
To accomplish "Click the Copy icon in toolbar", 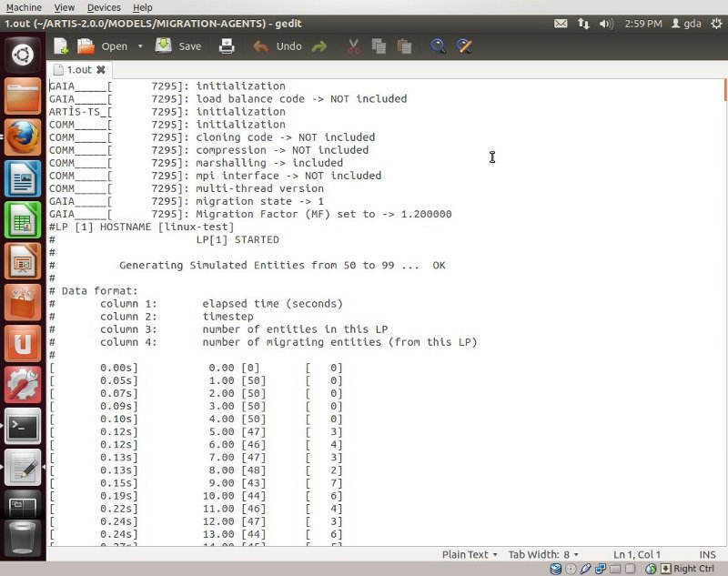I will 379,45.
